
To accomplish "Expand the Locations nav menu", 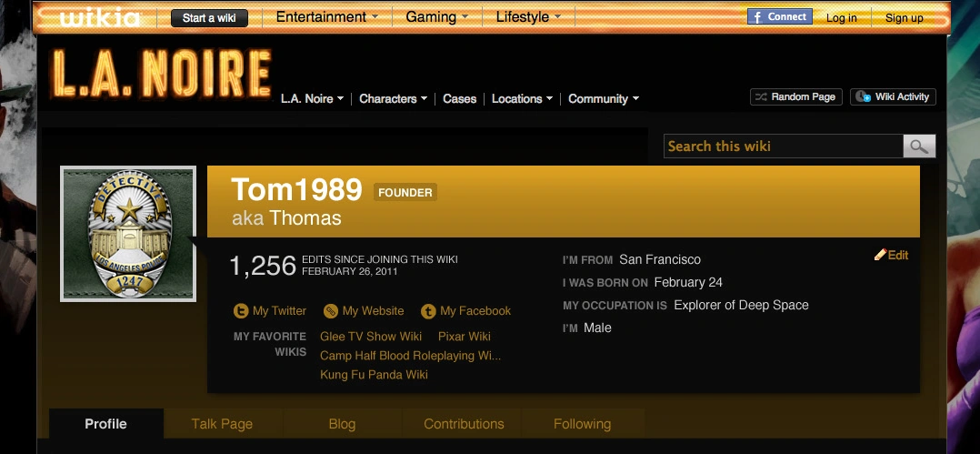I will (x=522, y=99).
